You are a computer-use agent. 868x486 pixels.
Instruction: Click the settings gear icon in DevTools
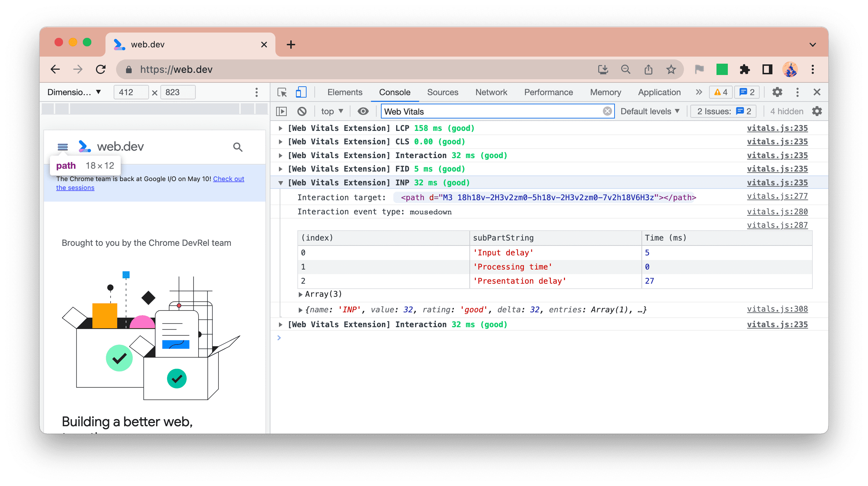pyautogui.click(x=777, y=92)
